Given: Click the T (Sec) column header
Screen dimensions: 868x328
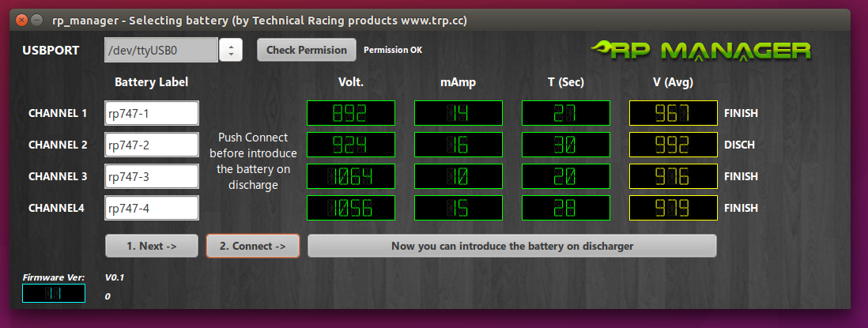Looking at the screenshot, I should tap(566, 82).
